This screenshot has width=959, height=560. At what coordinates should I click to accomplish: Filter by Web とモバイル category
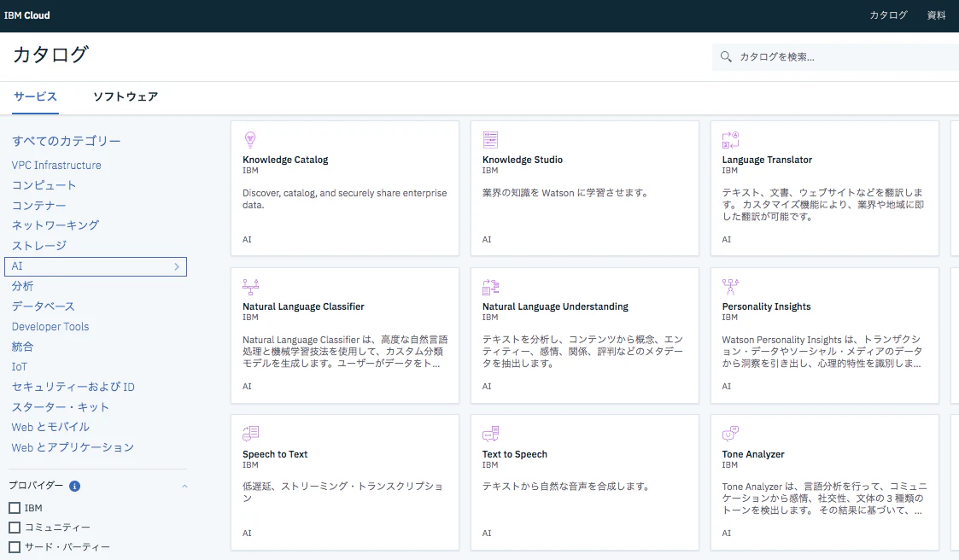50,428
